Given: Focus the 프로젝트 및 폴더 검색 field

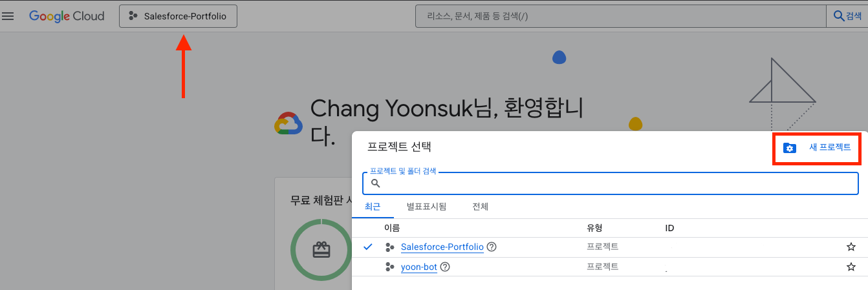Looking at the screenshot, I should pyautogui.click(x=610, y=183).
